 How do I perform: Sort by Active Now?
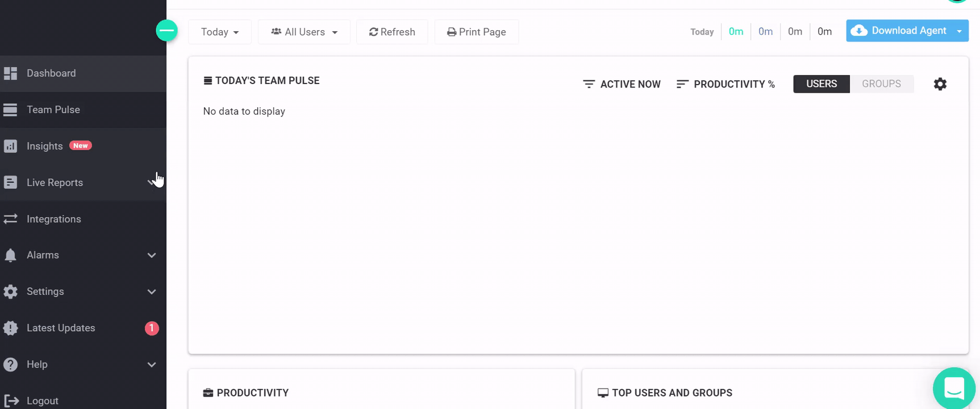click(x=622, y=84)
